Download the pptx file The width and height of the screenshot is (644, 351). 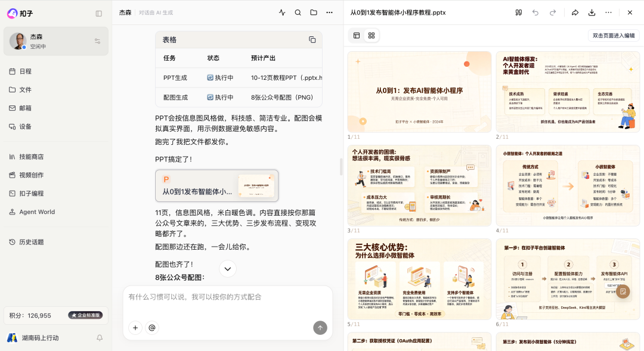click(592, 13)
